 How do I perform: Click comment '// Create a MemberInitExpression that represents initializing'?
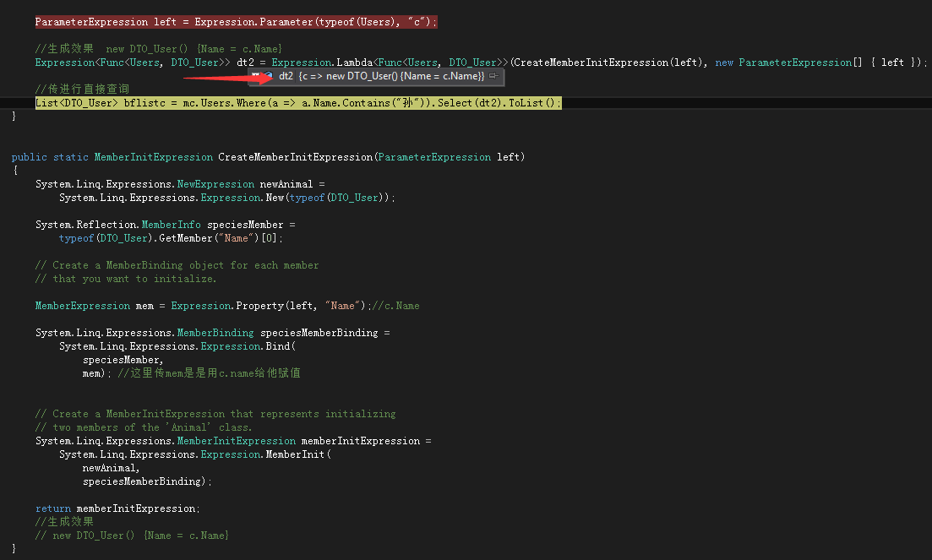215,414
